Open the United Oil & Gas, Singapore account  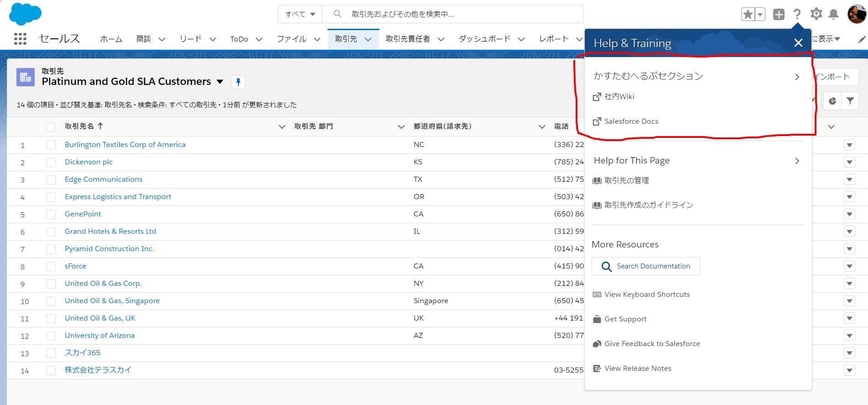(x=112, y=300)
